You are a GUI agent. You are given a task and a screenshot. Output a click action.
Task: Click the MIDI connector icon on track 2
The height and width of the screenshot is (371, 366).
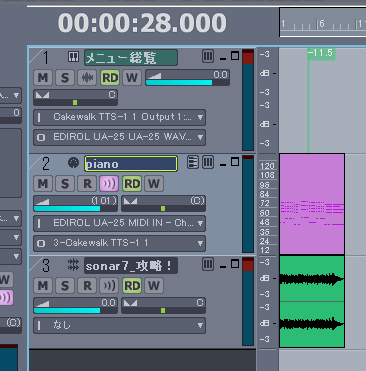click(x=73, y=163)
